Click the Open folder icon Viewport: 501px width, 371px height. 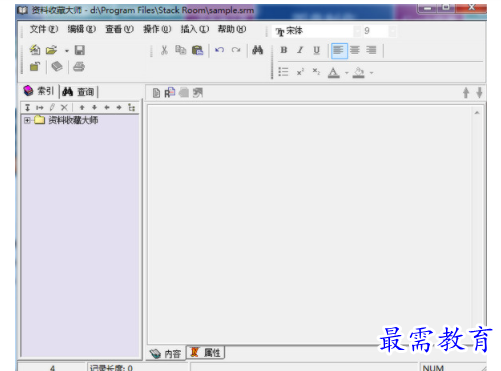51,50
